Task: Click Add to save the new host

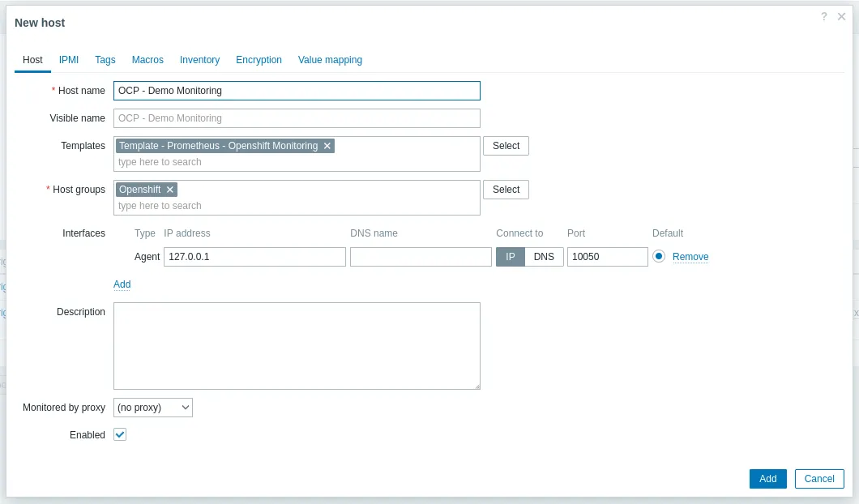Action: tap(767, 478)
